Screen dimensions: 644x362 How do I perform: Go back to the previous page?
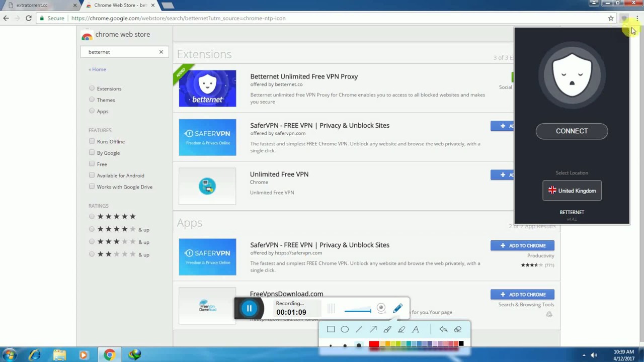[x=6, y=18]
